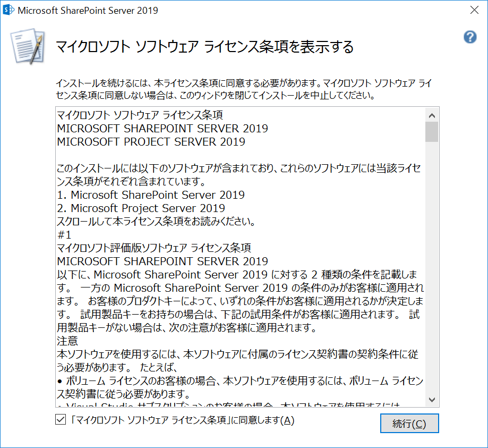Click the "#1" line in license text
The image size is (488, 448).
[64, 234]
